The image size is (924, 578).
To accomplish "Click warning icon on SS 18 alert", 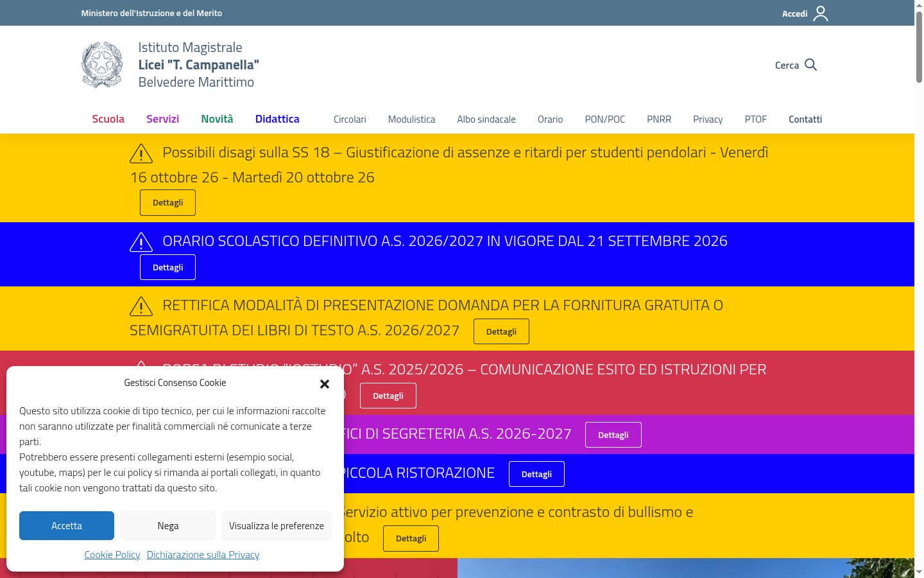I will 141,153.
